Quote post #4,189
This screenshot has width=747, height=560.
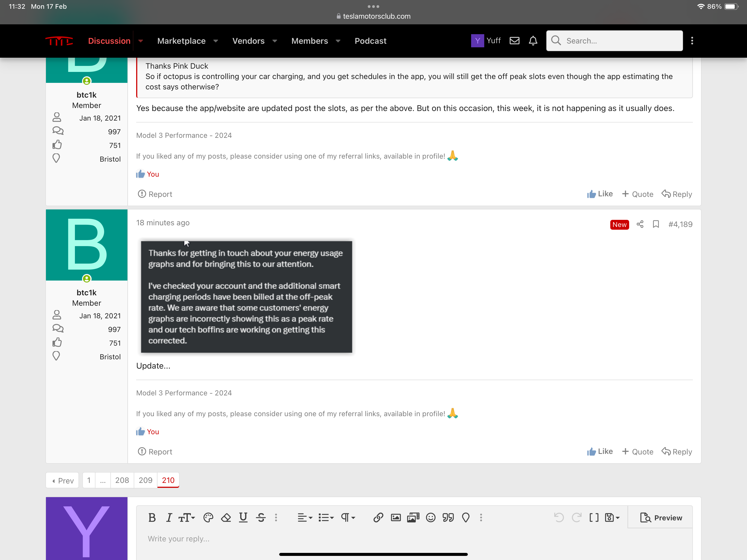coord(638,451)
